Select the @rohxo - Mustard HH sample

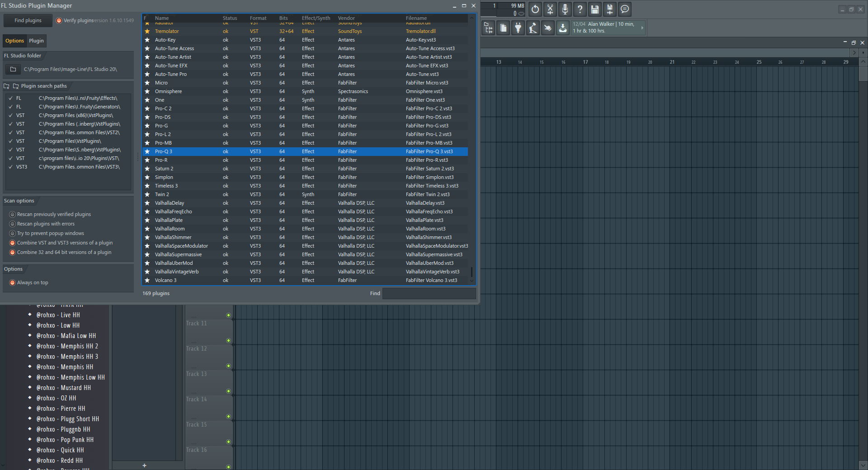pos(64,388)
